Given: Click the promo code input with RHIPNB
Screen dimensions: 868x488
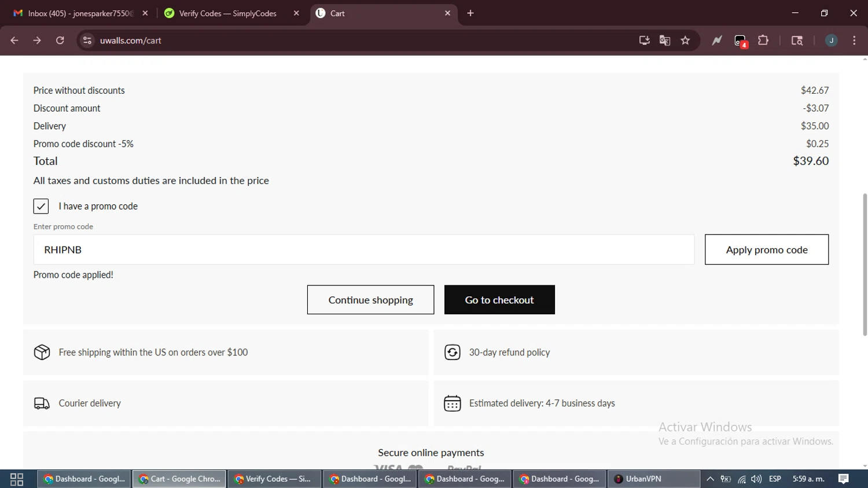Looking at the screenshot, I should (x=364, y=249).
